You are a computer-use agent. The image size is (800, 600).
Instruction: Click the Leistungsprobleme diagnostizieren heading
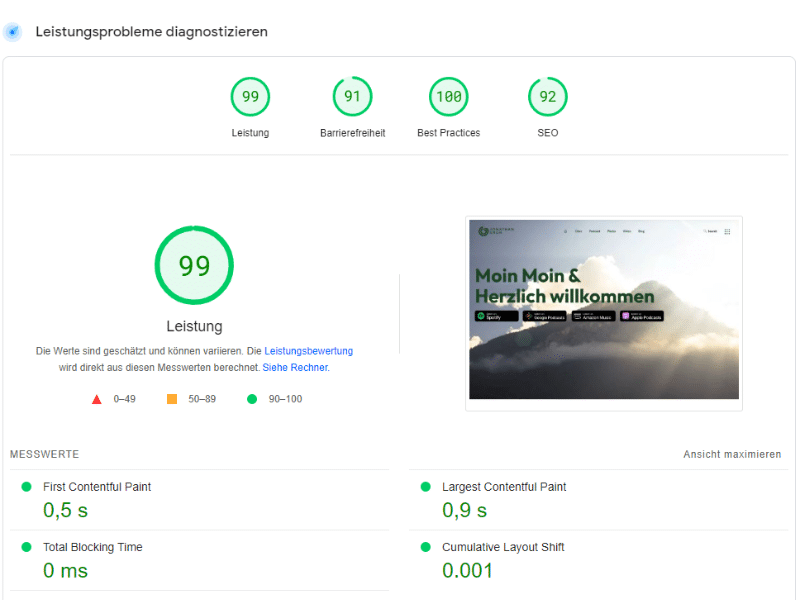click(x=151, y=31)
